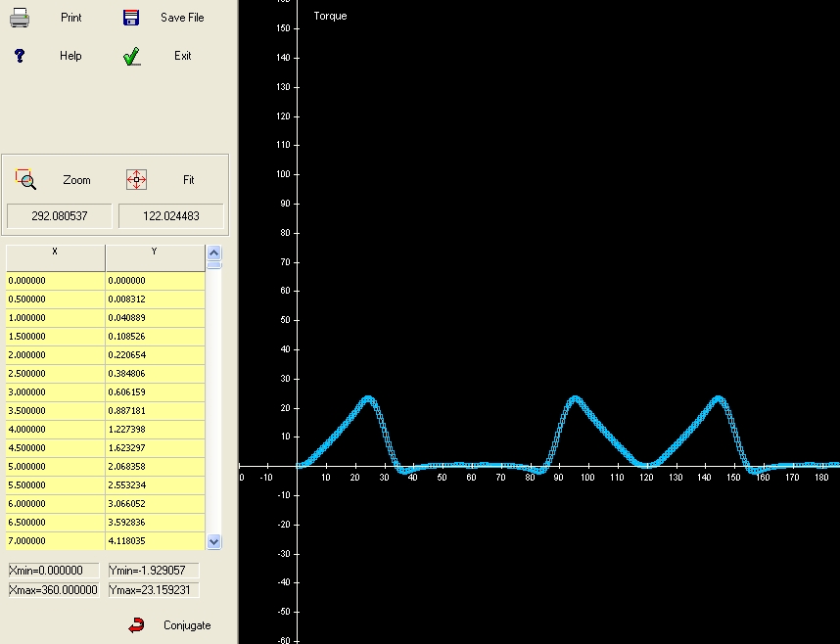Click the table scrollbar thumb
Image resolution: width=840 pixels, height=644 pixels.
[213, 265]
